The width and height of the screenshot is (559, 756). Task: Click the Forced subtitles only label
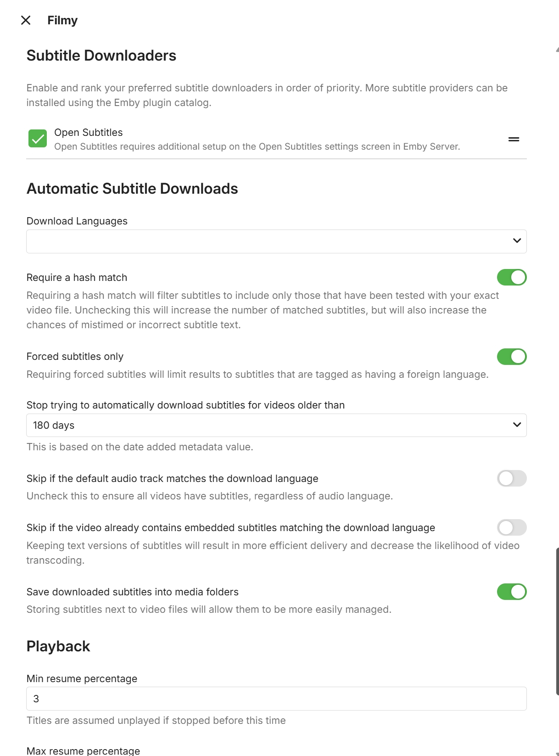tap(75, 357)
